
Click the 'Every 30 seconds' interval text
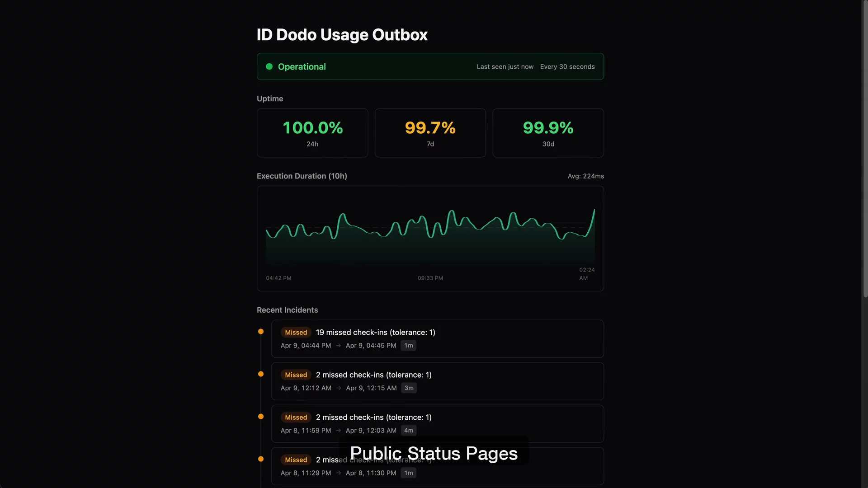567,67
